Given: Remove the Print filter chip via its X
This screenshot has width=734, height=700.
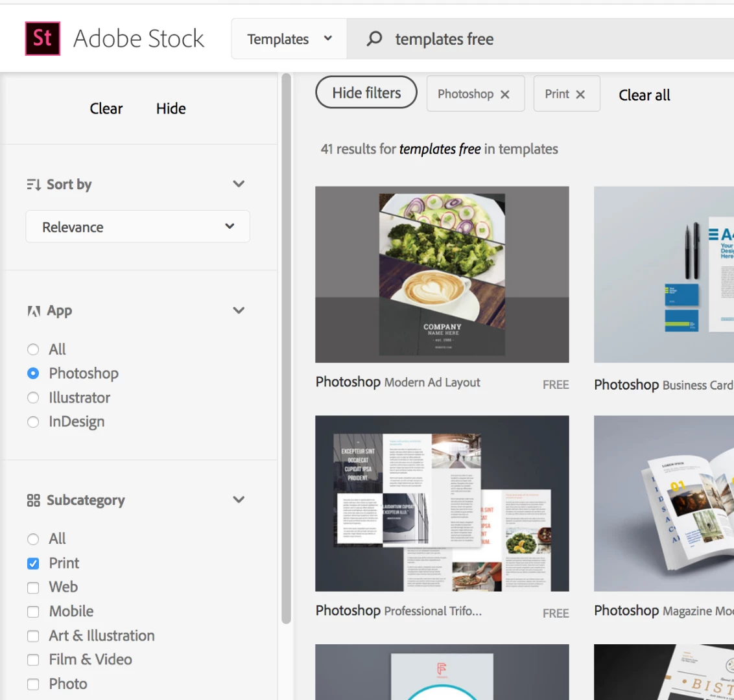Looking at the screenshot, I should click(580, 95).
